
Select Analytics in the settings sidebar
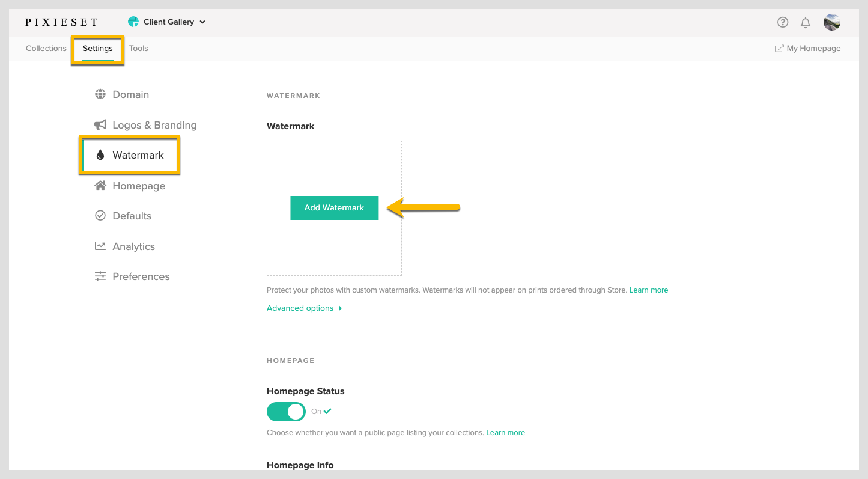(x=125, y=246)
